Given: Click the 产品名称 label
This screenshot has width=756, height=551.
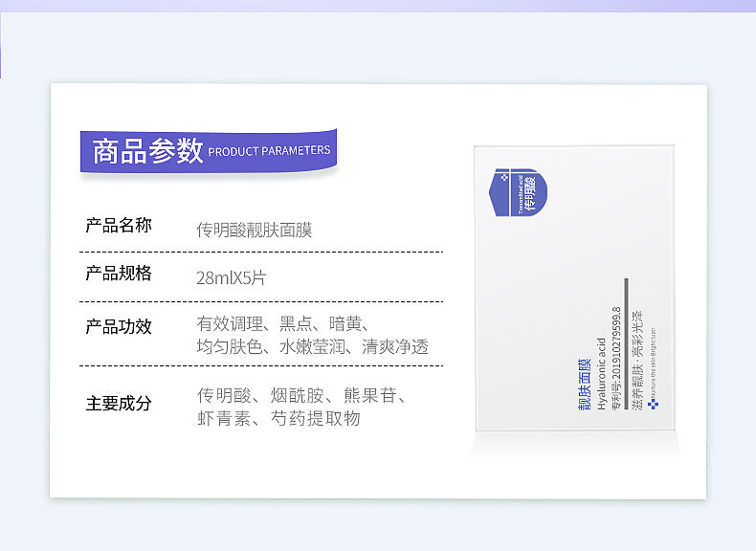Looking at the screenshot, I should tap(119, 225).
